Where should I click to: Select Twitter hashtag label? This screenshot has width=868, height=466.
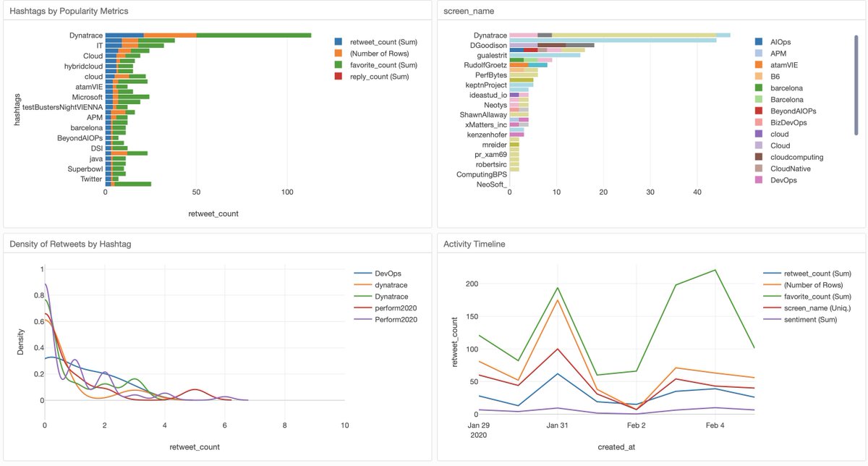90,179
